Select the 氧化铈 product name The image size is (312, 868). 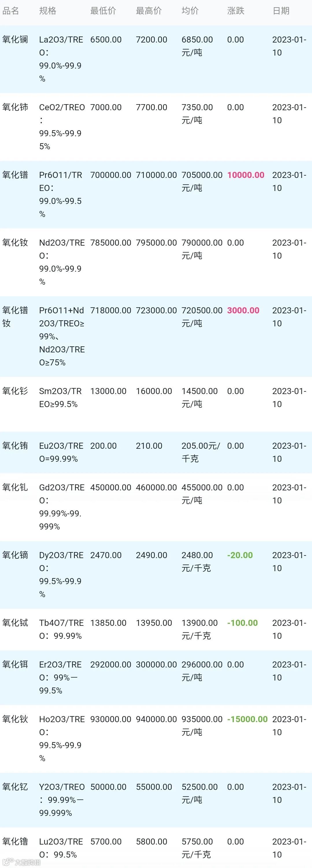click(15, 107)
